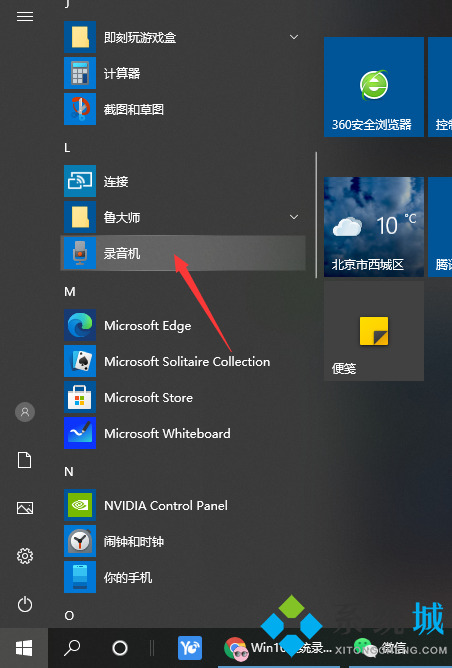Open the 鲁大师 folder icon
The height and width of the screenshot is (668, 452).
click(x=80, y=217)
